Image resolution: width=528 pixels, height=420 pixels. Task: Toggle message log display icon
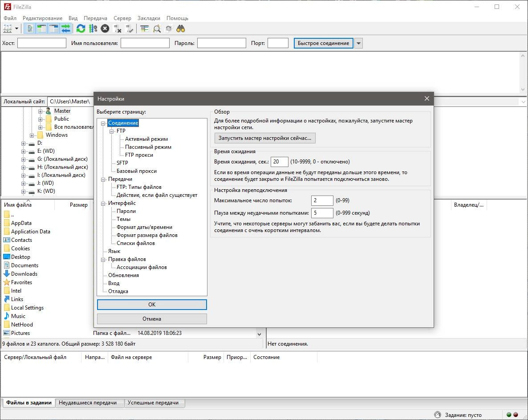30,29
